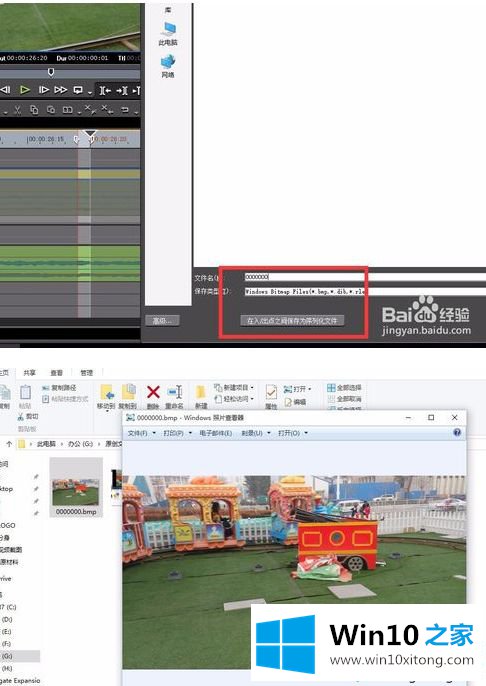Click the loop playback icon
The image size is (486, 686).
[x=78, y=90]
